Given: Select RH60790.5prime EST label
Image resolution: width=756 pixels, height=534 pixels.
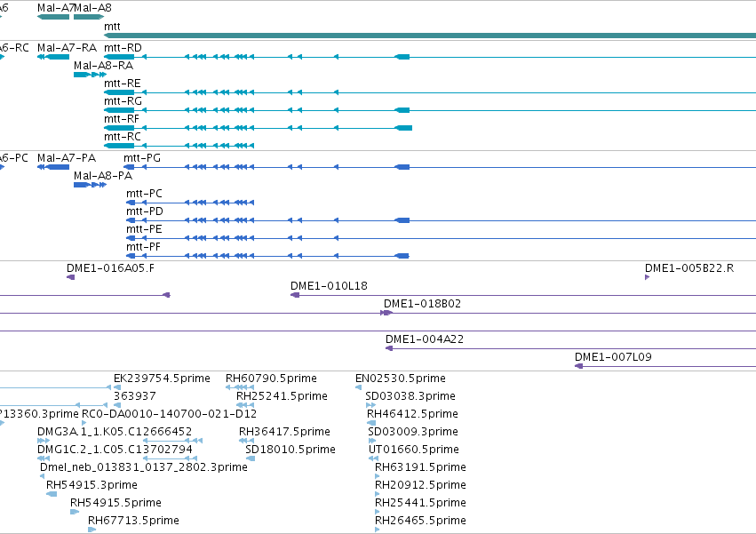Looking at the screenshot, I should click(272, 379).
